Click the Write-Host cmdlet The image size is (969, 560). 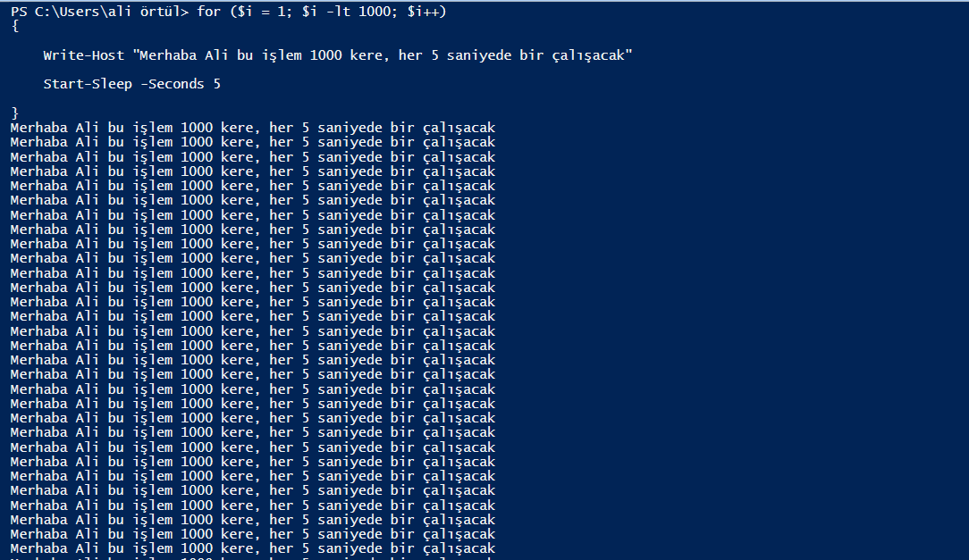click(x=83, y=55)
